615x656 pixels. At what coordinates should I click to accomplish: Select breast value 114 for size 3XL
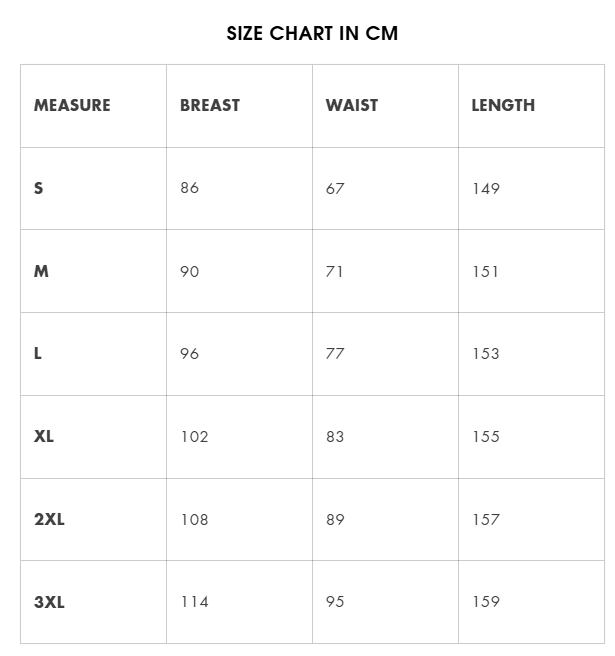[195, 602]
